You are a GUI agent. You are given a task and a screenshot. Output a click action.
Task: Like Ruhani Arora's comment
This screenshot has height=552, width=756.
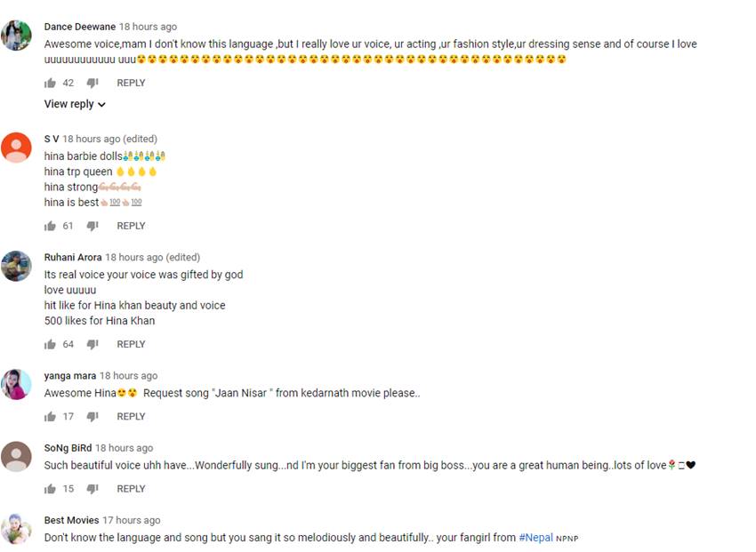pos(50,344)
